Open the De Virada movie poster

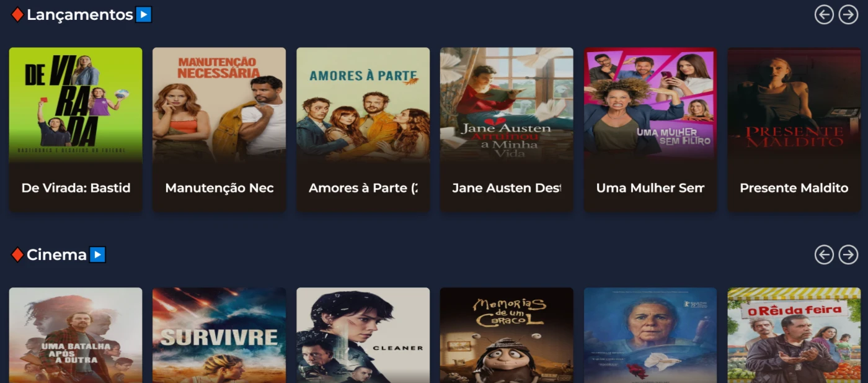click(x=76, y=106)
